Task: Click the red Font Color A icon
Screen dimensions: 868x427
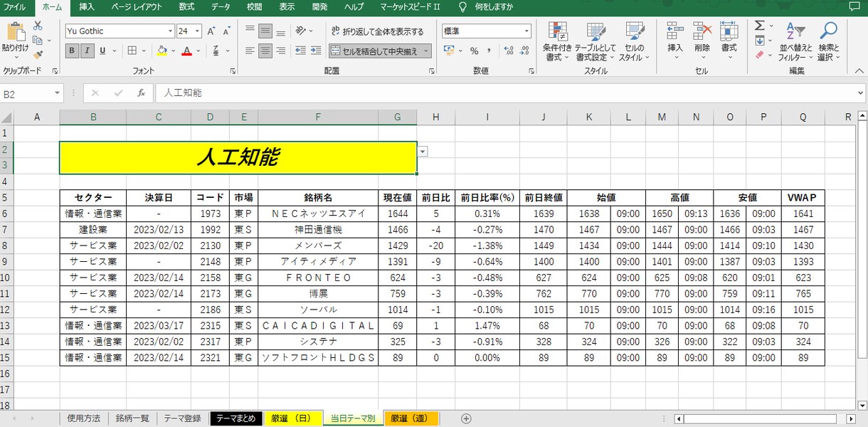Action: pos(186,51)
